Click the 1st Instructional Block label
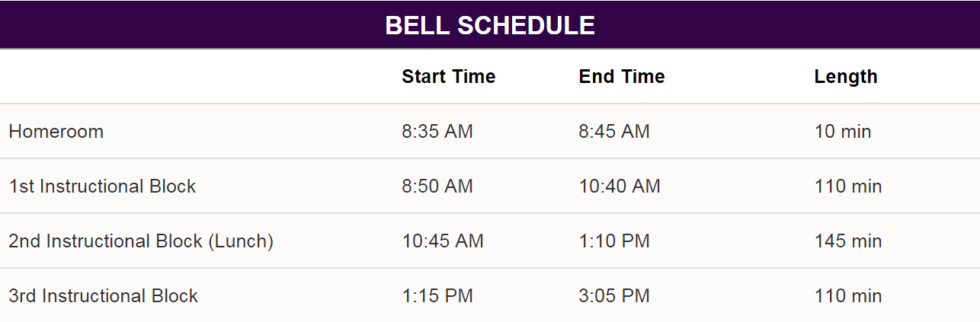 (103, 187)
